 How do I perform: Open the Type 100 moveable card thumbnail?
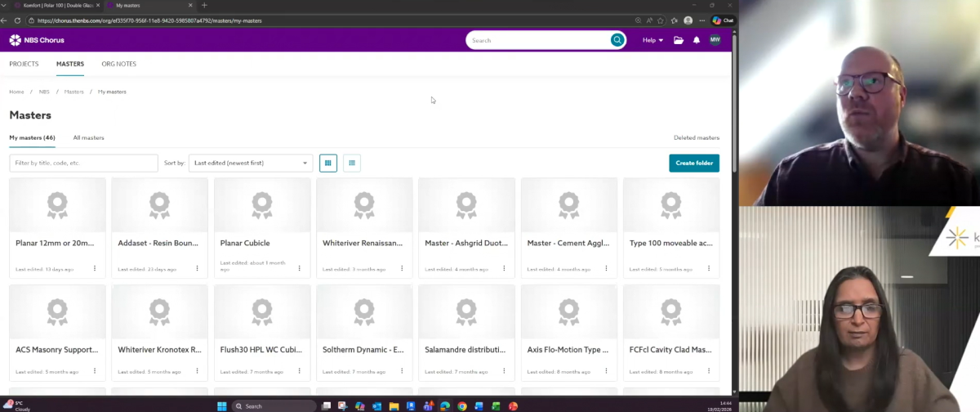[x=671, y=204]
